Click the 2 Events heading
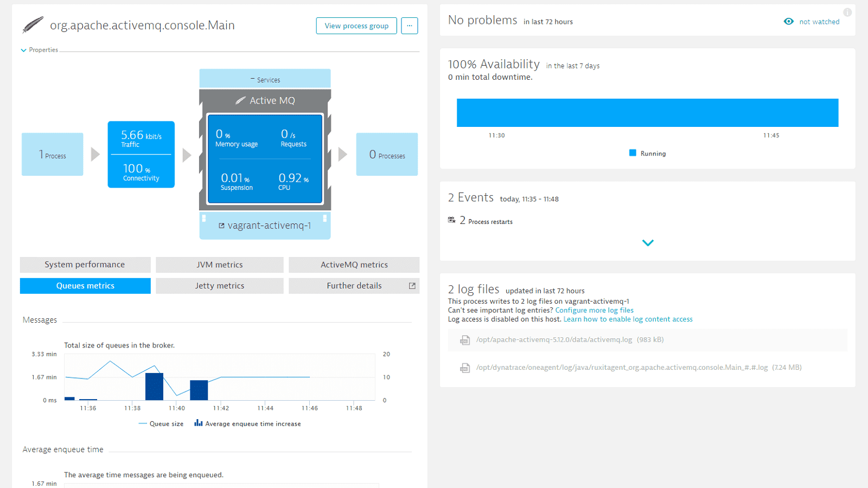Viewport: 868px width, 488px height. click(471, 197)
